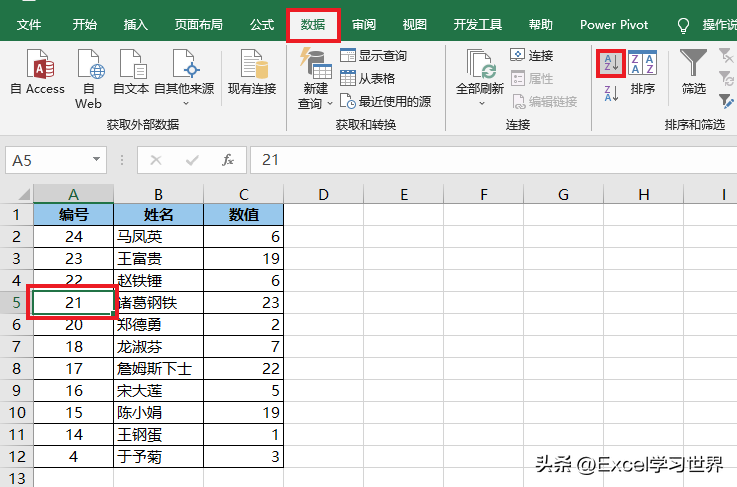Sort descending Z to A

point(611,94)
